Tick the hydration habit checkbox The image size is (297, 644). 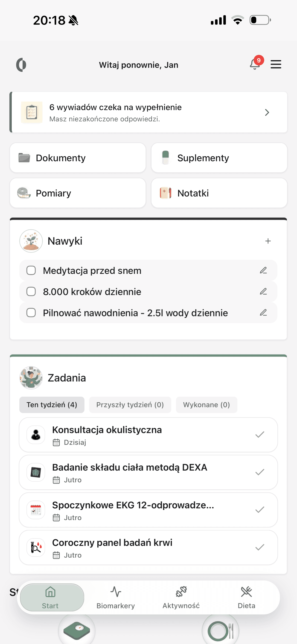31,313
